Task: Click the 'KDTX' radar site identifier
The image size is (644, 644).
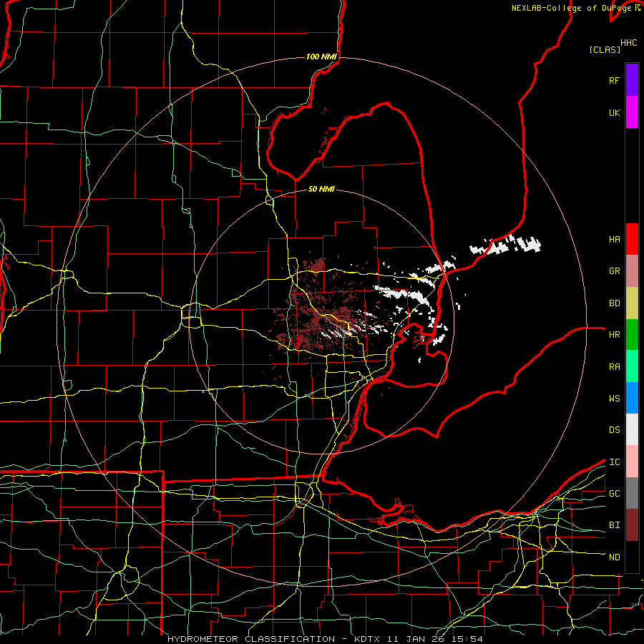Action: click(367, 639)
